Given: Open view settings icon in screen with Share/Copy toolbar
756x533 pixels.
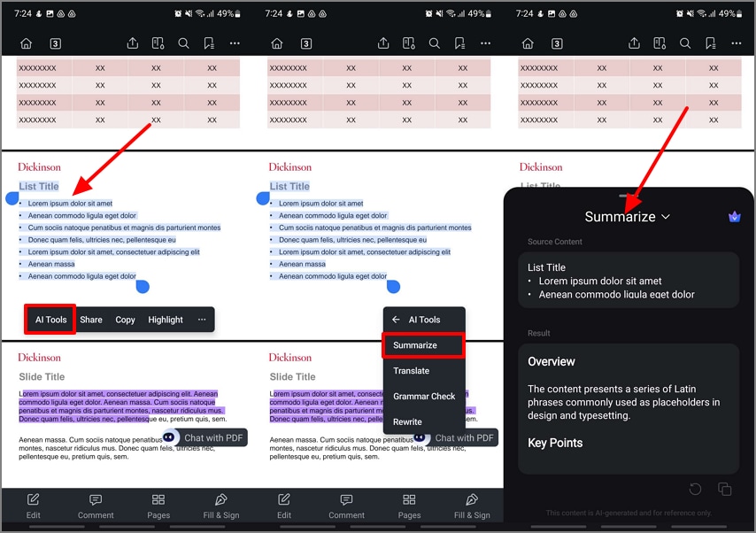Looking at the screenshot, I should 158,43.
